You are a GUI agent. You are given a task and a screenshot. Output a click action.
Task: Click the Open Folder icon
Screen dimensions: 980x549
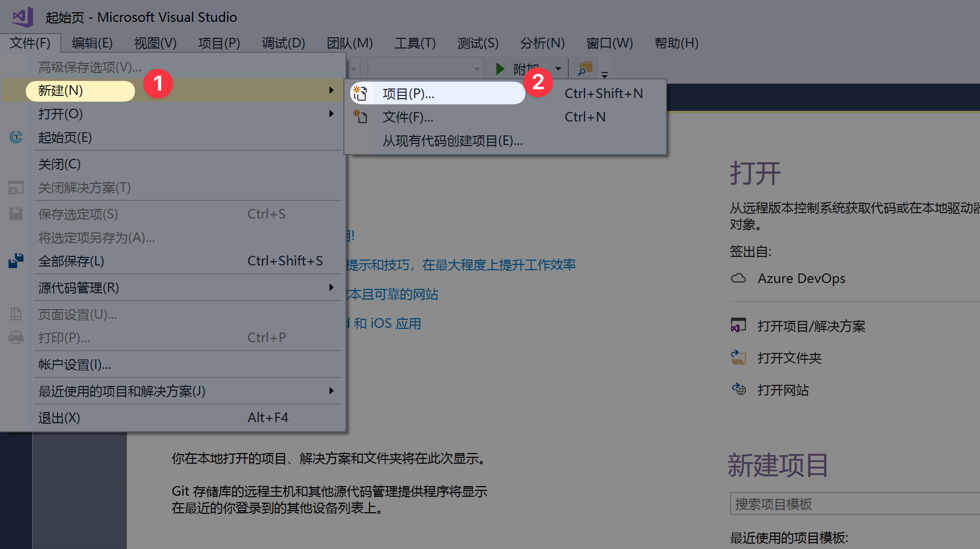[738, 358]
